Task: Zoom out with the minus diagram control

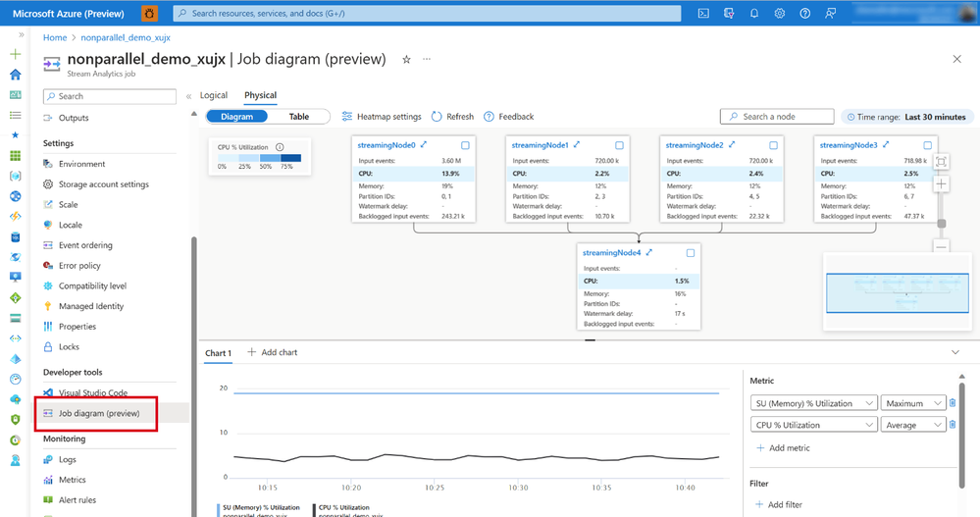Action: [941, 247]
